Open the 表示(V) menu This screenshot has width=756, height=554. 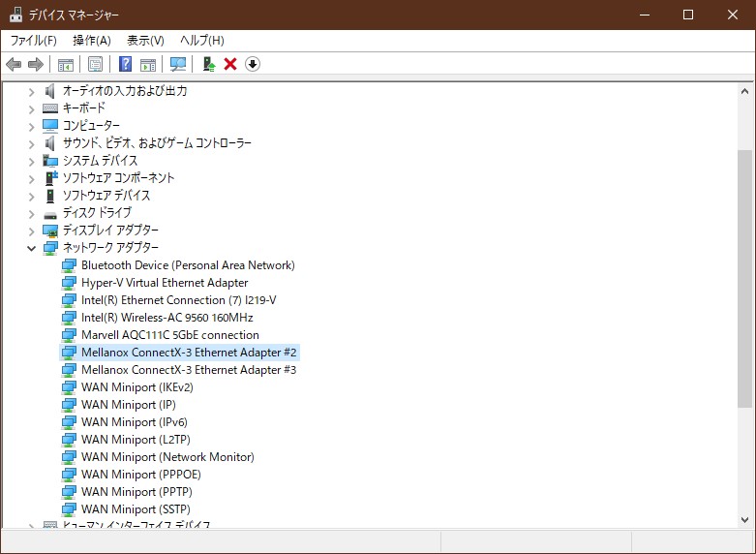point(145,41)
